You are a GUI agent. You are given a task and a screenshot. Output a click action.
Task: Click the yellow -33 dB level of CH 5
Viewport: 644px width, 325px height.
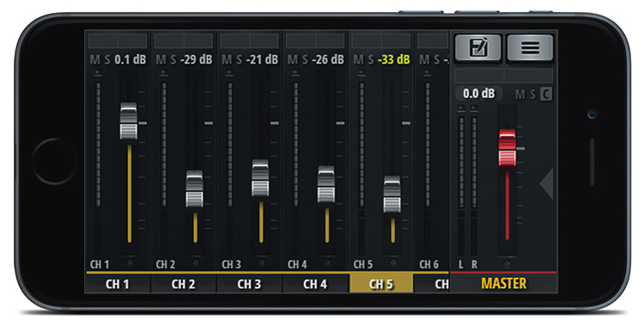tap(394, 59)
